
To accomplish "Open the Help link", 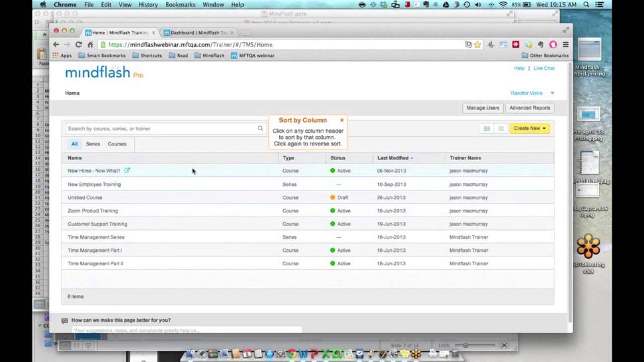I will [519, 68].
